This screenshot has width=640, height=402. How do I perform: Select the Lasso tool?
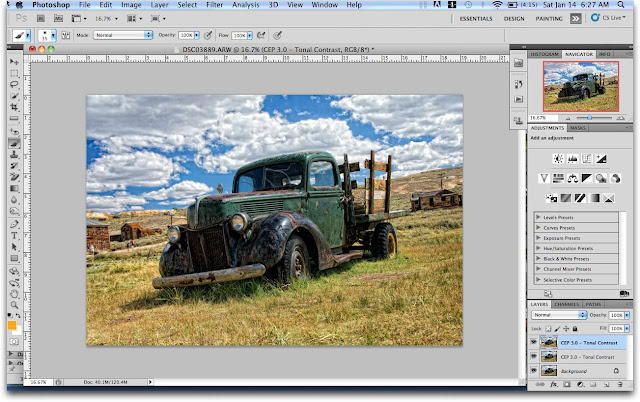14,84
